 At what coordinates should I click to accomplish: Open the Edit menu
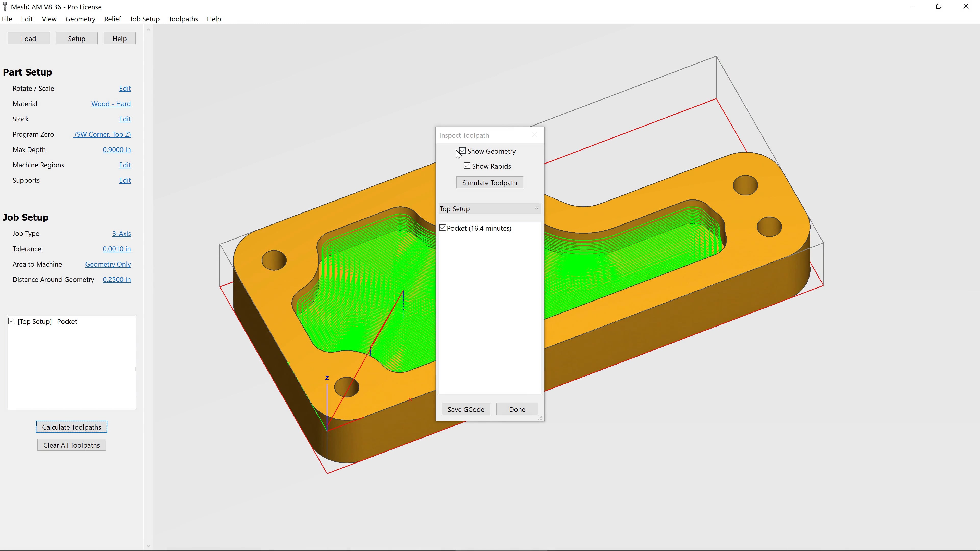[x=27, y=19]
